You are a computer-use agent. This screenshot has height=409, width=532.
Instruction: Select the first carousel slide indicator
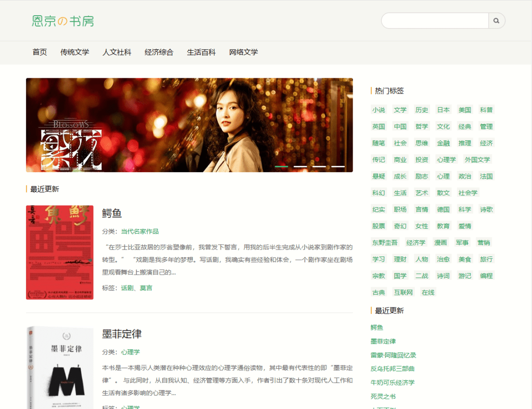[x=281, y=167]
